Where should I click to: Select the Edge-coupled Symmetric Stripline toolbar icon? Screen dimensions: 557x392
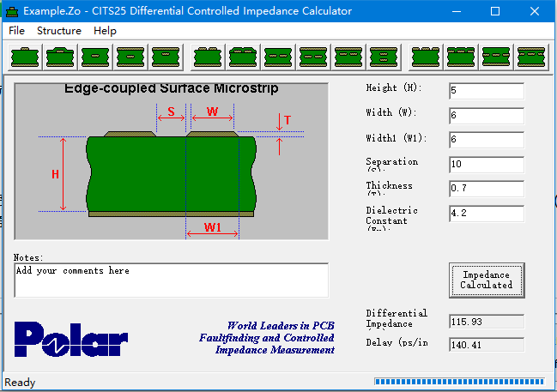tap(313, 57)
